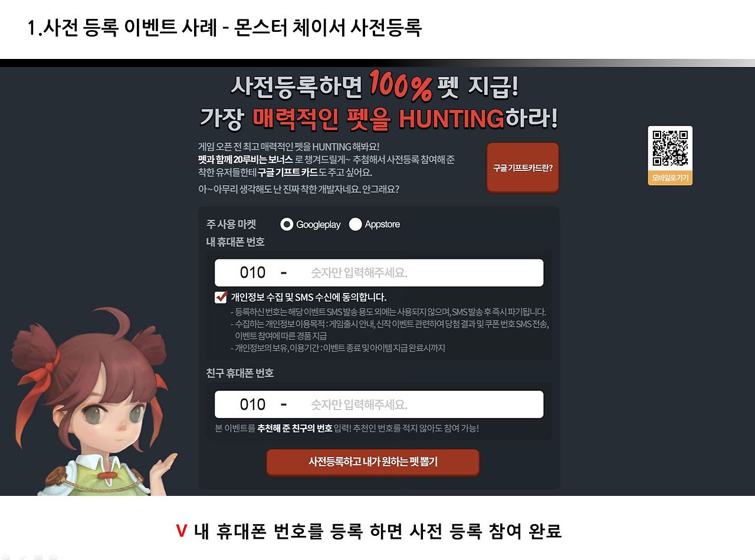The image size is (755, 560).
Task: Uncheck the 개인정보 수집 및 SMS 수신 checkbox
Action: click(221, 297)
